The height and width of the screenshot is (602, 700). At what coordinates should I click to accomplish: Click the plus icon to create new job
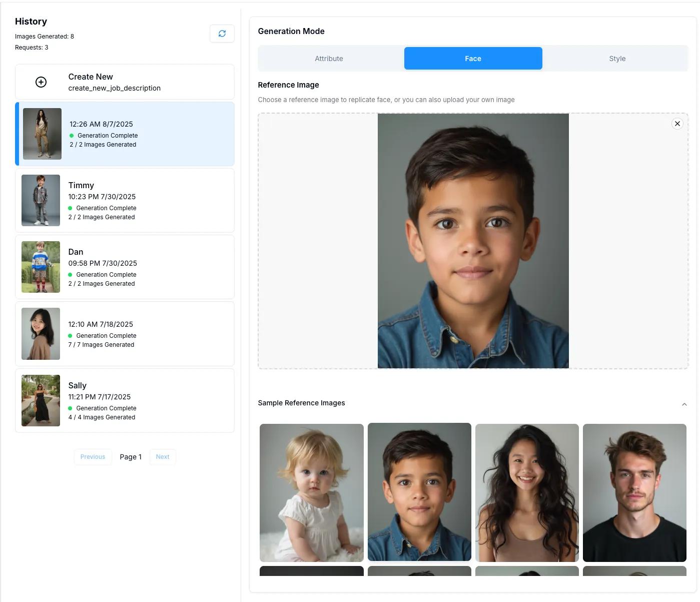41,82
